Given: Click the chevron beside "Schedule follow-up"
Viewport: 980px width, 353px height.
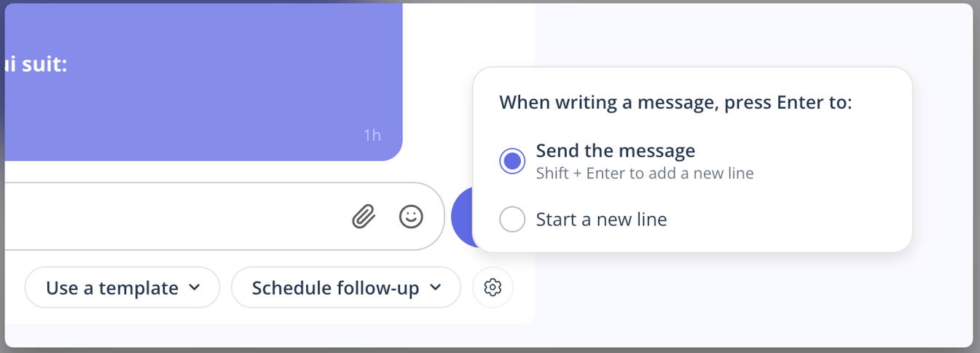Looking at the screenshot, I should [x=435, y=287].
